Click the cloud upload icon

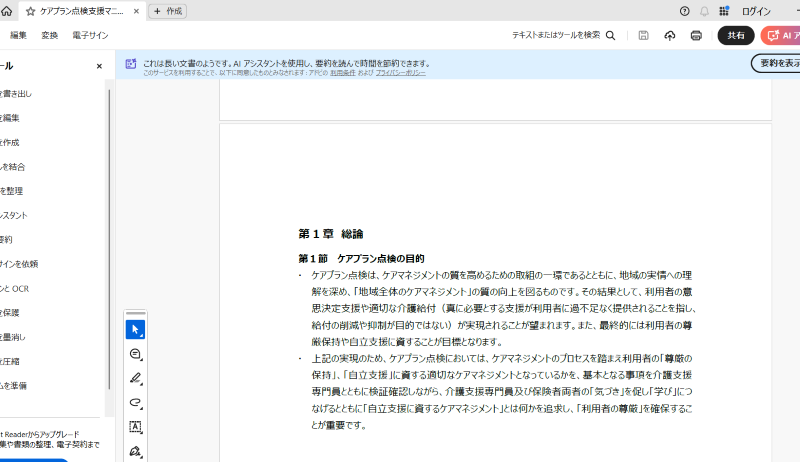click(x=670, y=35)
